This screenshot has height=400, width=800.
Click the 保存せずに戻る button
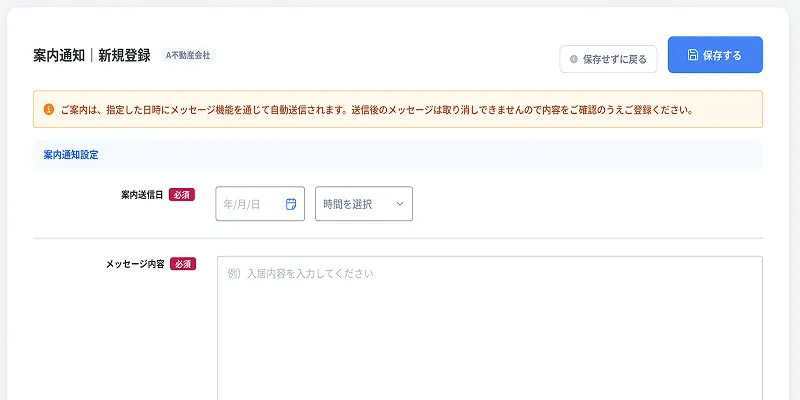pyautogui.click(x=608, y=59)
